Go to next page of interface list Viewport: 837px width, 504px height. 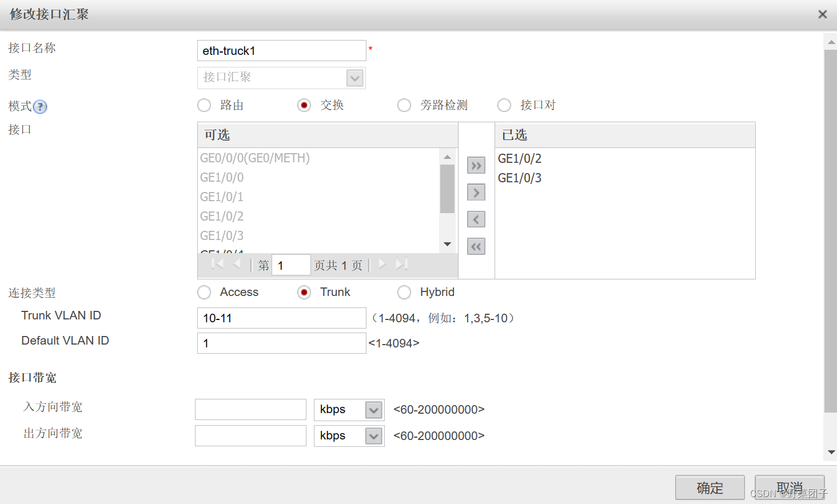pos(382,264)
